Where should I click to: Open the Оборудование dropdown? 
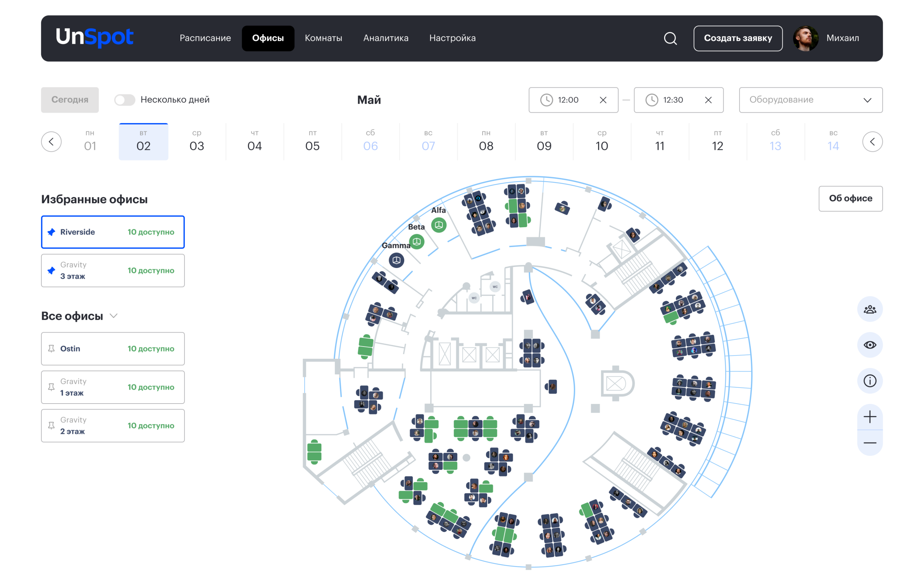(x=810, y=100)
